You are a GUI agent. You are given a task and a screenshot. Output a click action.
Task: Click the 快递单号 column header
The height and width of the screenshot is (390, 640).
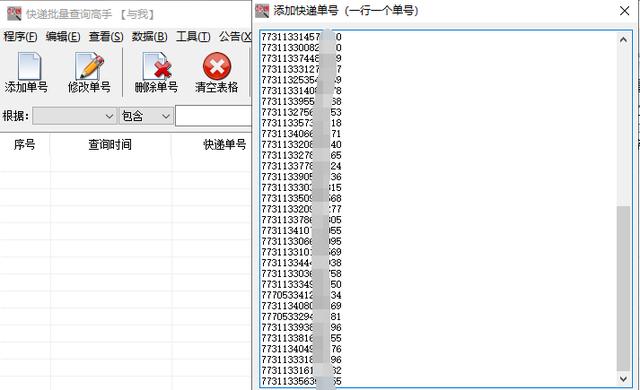pos(212,144)
